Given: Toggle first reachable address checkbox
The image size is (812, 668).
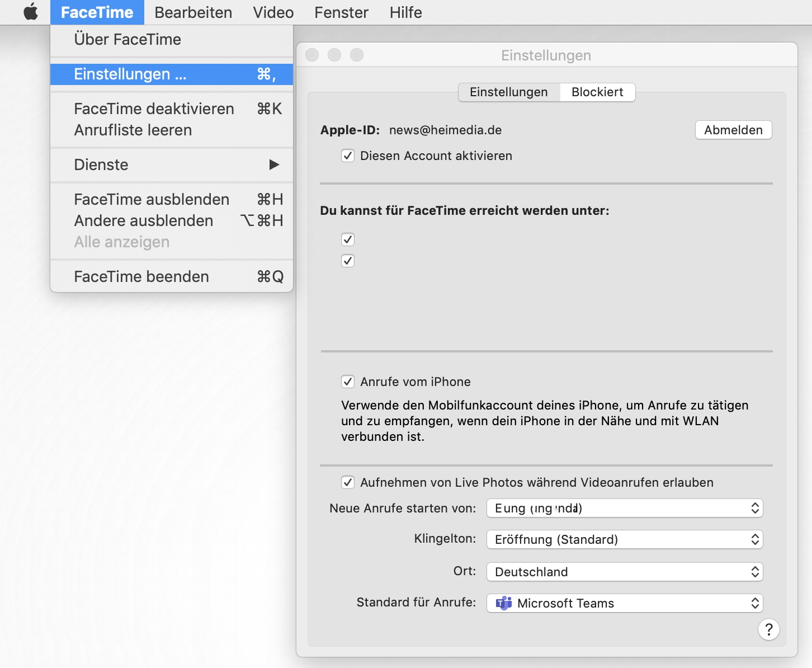Looking at the screenshot, I should 348,239.
